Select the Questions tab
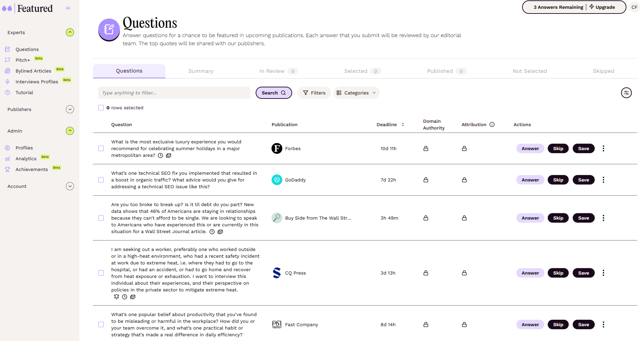The width and height of the screenshot is (644, 341). click(x=129, y=71)
